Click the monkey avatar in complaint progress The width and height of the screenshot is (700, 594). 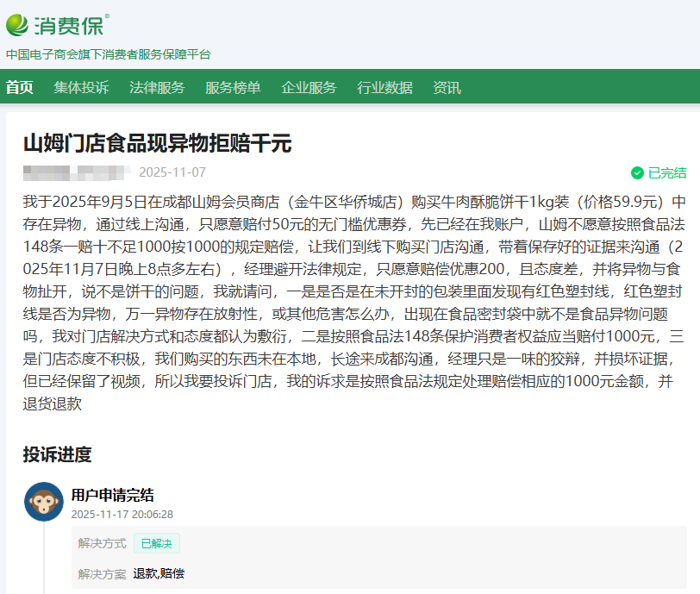tap(43, 501)
